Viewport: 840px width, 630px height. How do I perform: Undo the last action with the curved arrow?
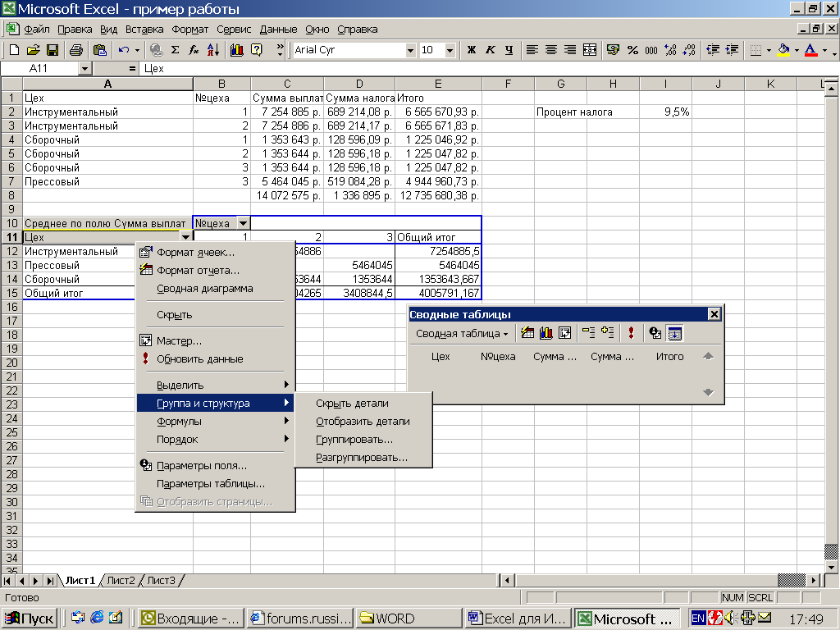tap(124, 50)
